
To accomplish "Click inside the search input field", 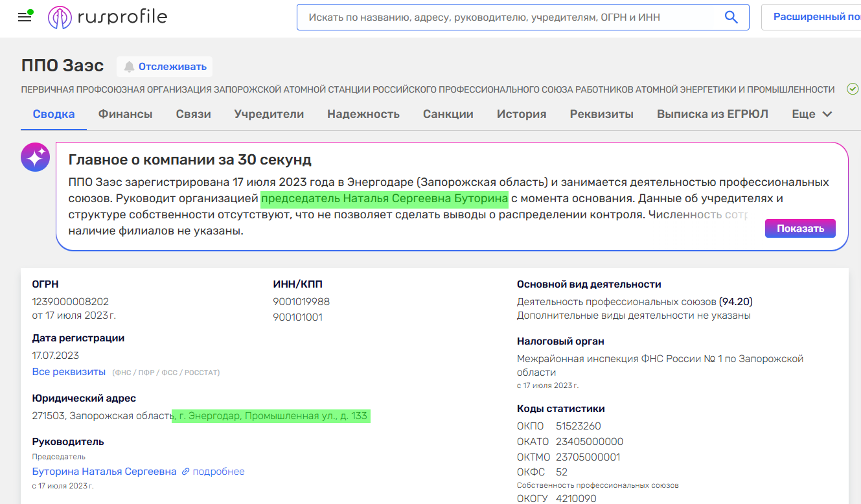I will point(505,17).
